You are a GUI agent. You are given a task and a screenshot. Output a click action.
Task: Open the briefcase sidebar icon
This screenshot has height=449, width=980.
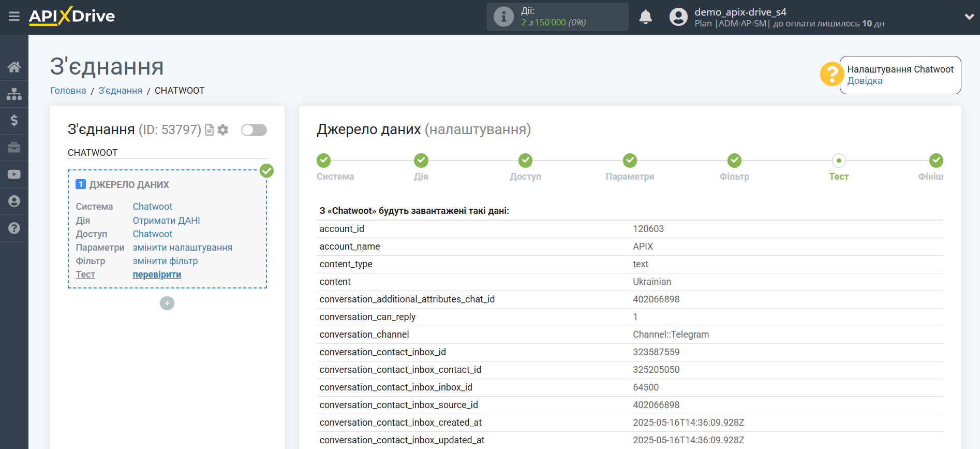[14, 148]
